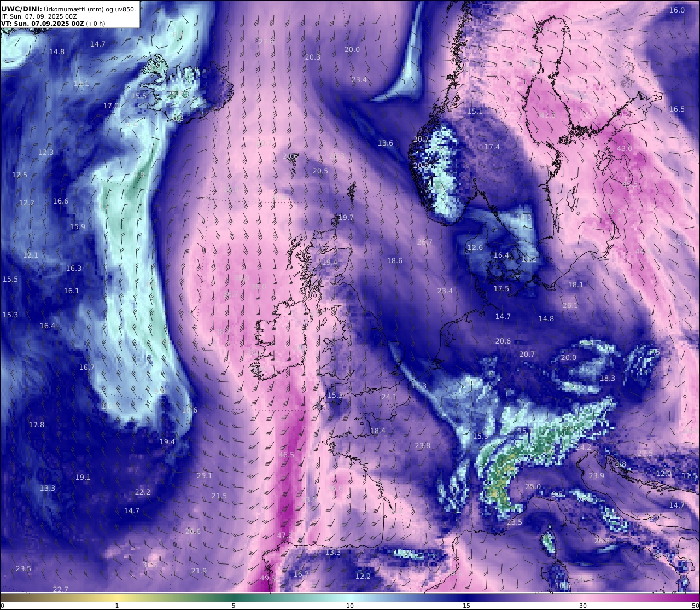The height and width of the screenshot is (610, 700).
Task: Click the legend tick label '5'
Action: coord(234,605)
